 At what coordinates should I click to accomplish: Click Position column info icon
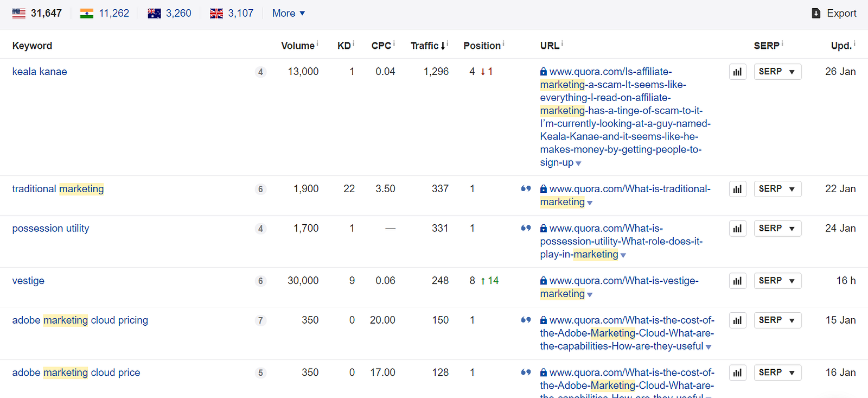503,43
